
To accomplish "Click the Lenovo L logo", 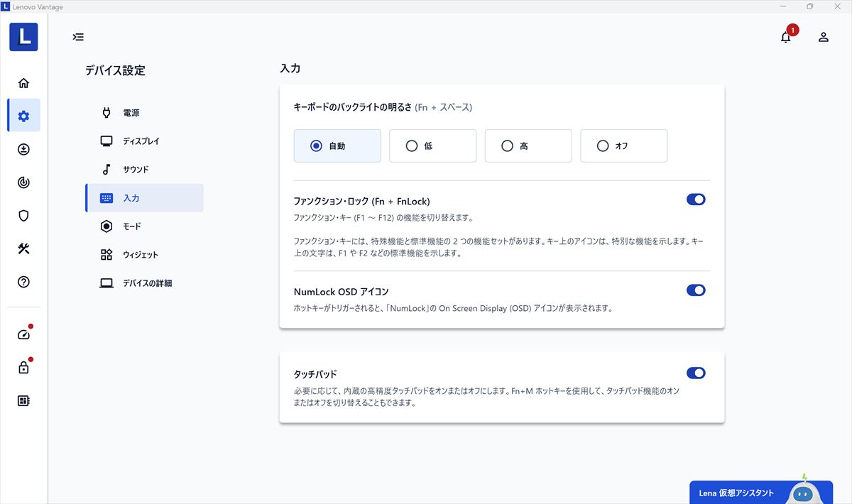I will pyautogui.click(x=23, y=37).
